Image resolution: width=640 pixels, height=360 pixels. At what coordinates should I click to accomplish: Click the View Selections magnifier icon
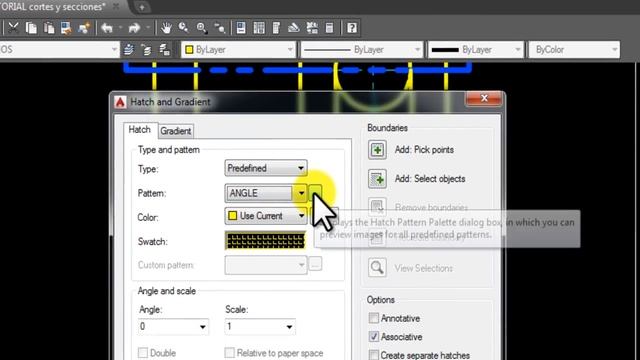(377, 268)
